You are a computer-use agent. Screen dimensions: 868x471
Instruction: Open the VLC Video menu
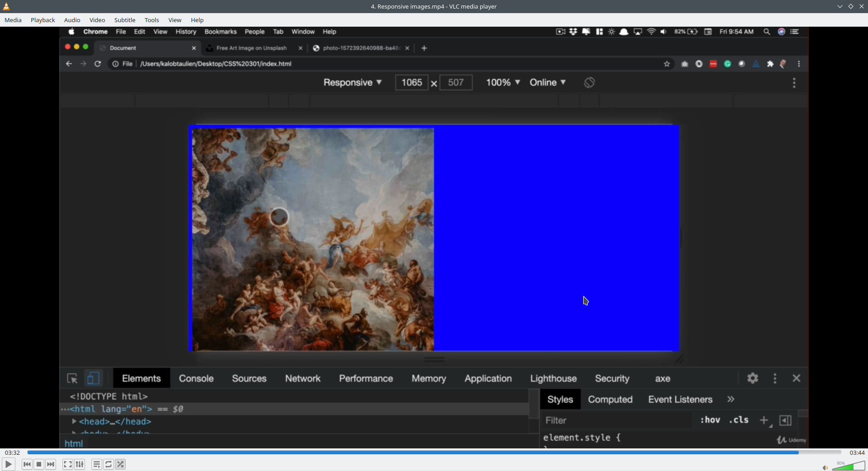point(97,20)
